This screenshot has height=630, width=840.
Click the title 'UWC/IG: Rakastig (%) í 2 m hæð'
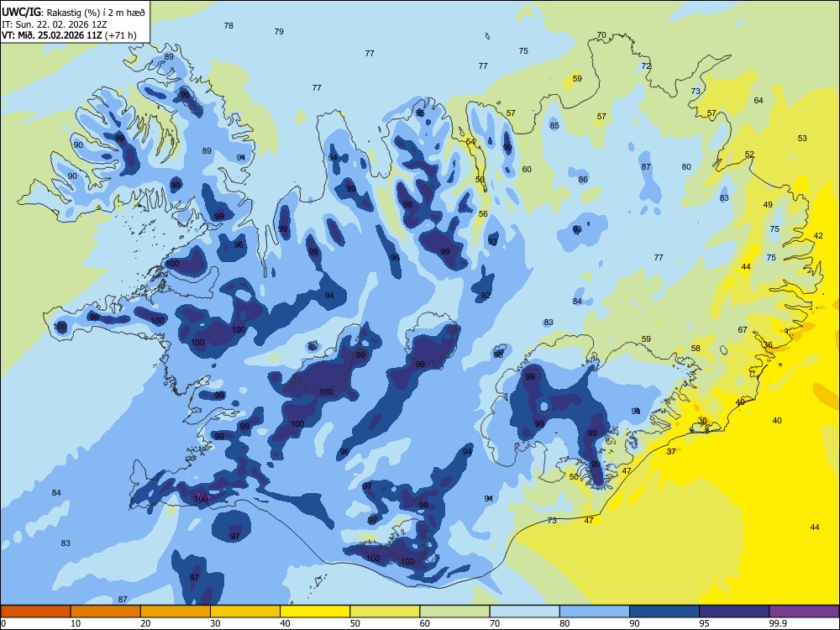[x=73, y=13]
